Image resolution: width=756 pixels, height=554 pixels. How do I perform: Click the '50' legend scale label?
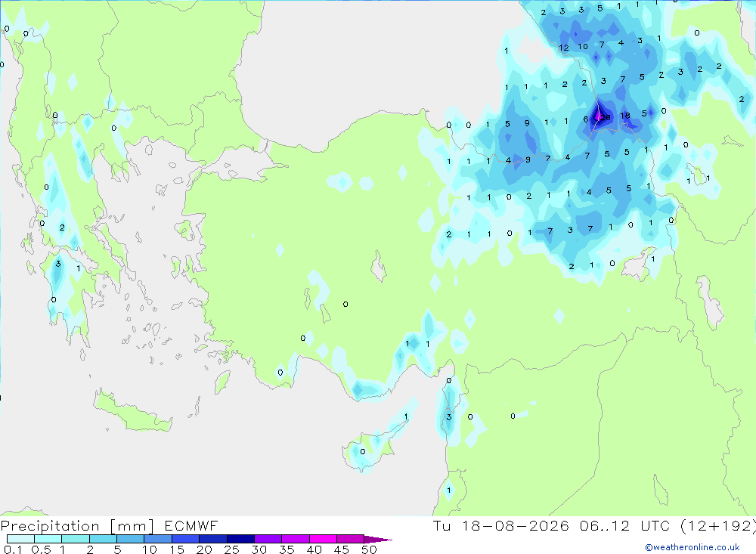pyautogui.click(x=369, y=549)
